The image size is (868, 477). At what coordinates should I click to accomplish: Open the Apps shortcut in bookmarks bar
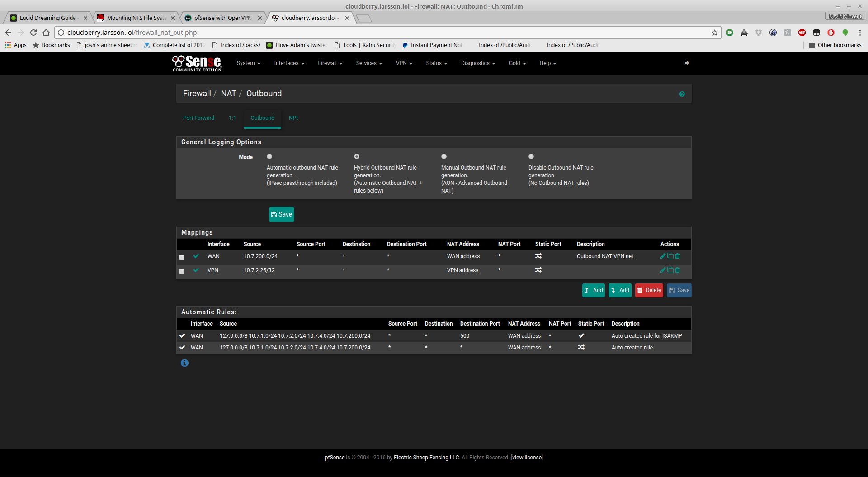tap(16, 45)
